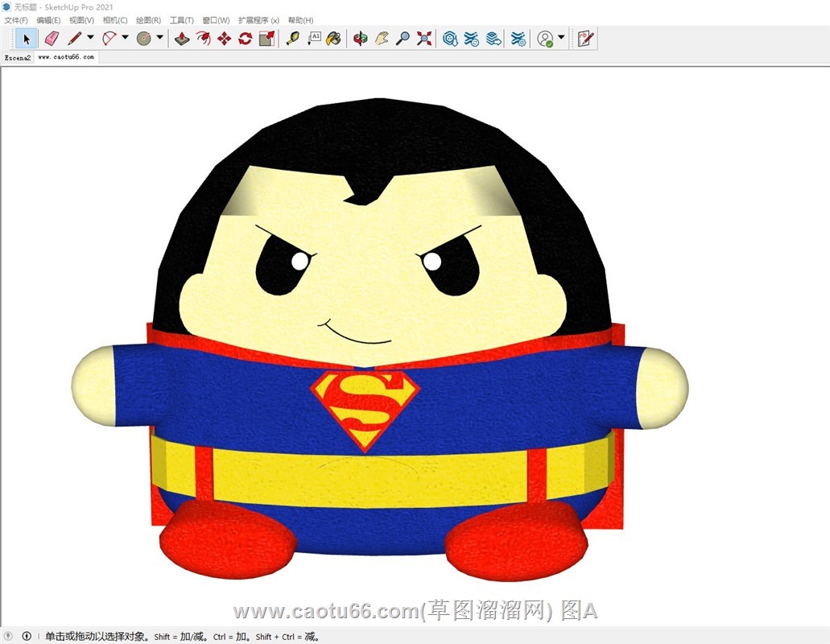Image resolution: width=830 pixels, height=644 pixels.
Task: Open the 工具(T) menu
Action: [182, 20]
